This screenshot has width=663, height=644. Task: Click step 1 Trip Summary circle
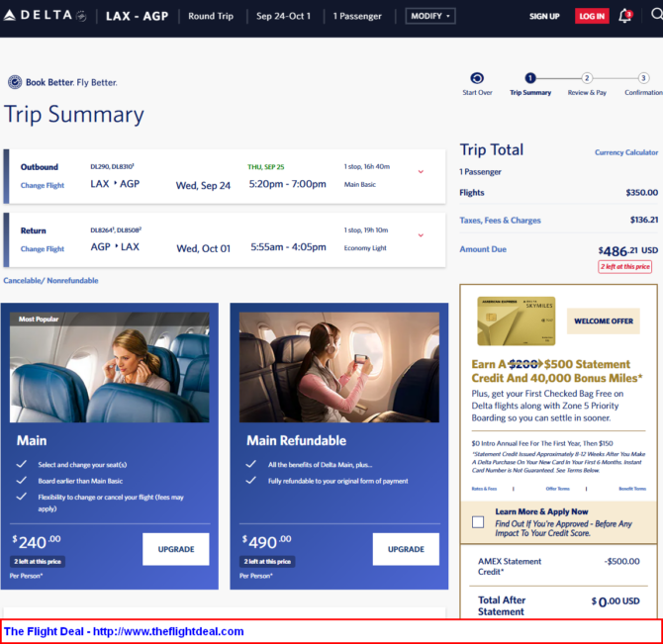[530, 78]
